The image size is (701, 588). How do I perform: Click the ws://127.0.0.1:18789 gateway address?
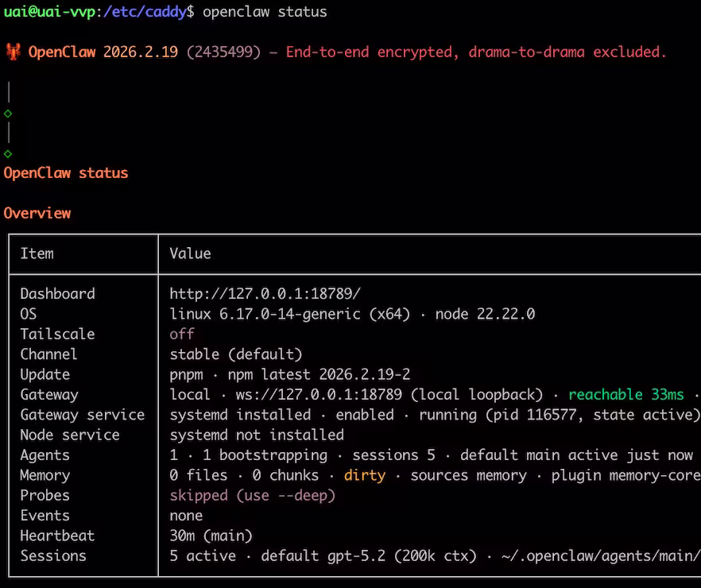tap(306, 395)
